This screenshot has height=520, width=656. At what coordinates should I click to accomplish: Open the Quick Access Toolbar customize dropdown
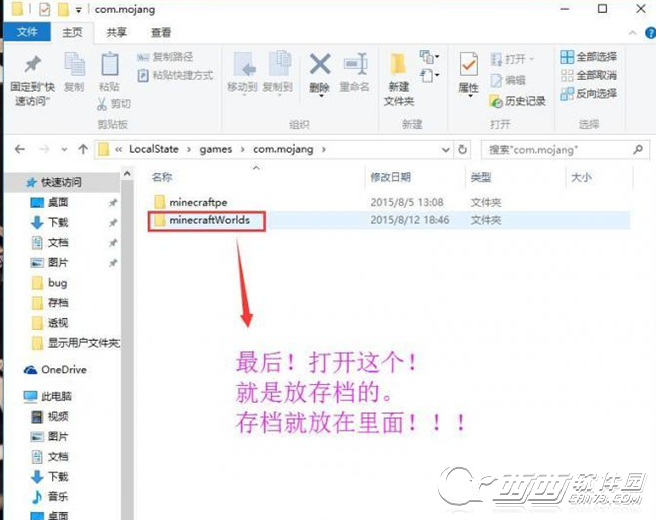pyautogui.click(x=79, y=10)
